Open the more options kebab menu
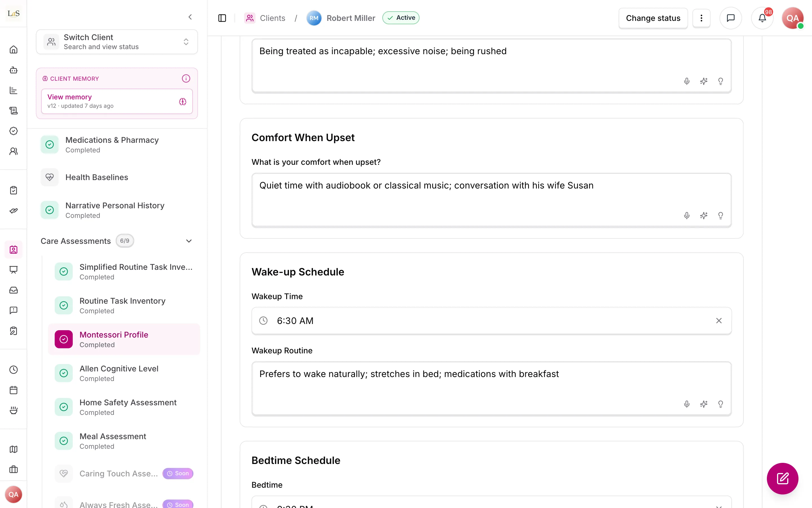 (x=701, y=18)
